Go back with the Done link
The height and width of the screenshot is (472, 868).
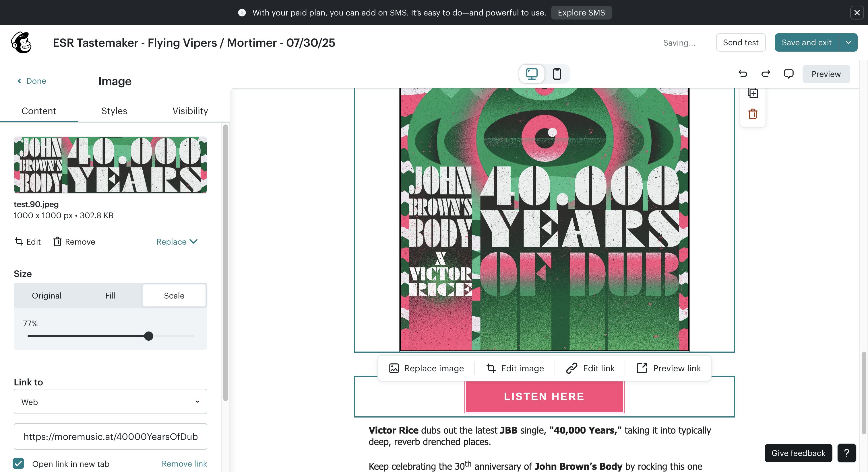coord(32,81)
